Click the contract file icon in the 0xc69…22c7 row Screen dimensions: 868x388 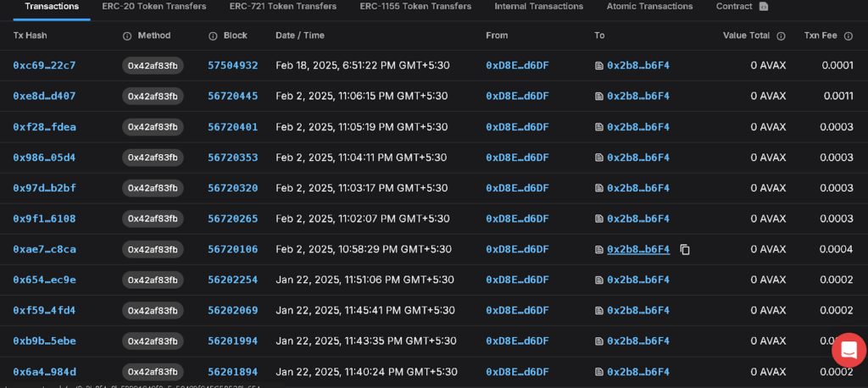599,65
